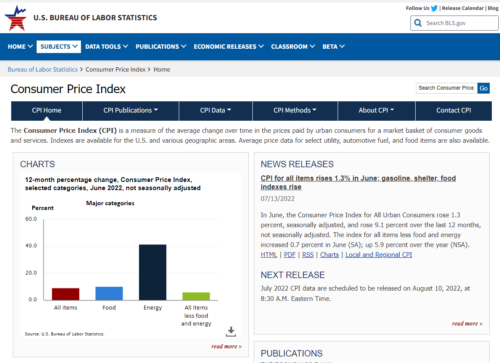Viewport: 500px width, 363px height.
Task: Click the CHARTS panel heading
Action: coord(37,164)
